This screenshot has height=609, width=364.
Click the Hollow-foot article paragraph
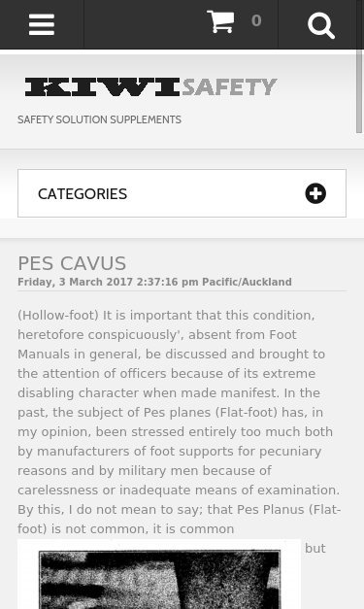click(180, 423)
